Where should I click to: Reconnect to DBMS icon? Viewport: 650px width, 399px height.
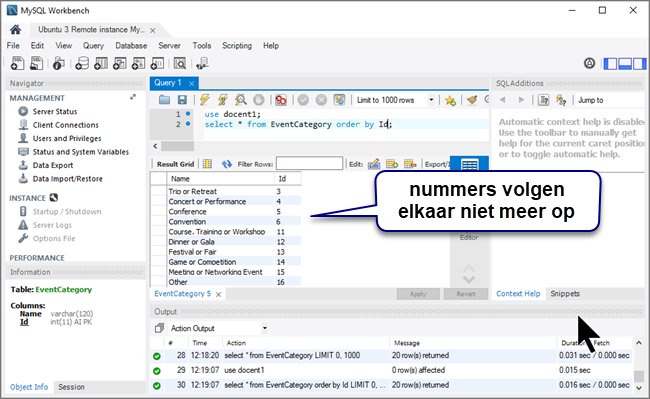click(202, 63)
